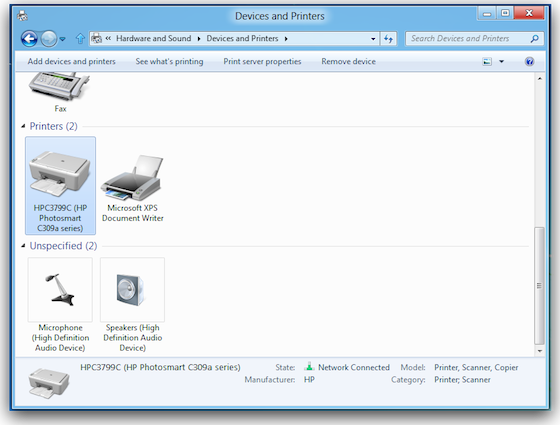Select Microsoft XPS Document Writer icon
560x425 pixels.
pyautogui.click(x=132, y=178)
